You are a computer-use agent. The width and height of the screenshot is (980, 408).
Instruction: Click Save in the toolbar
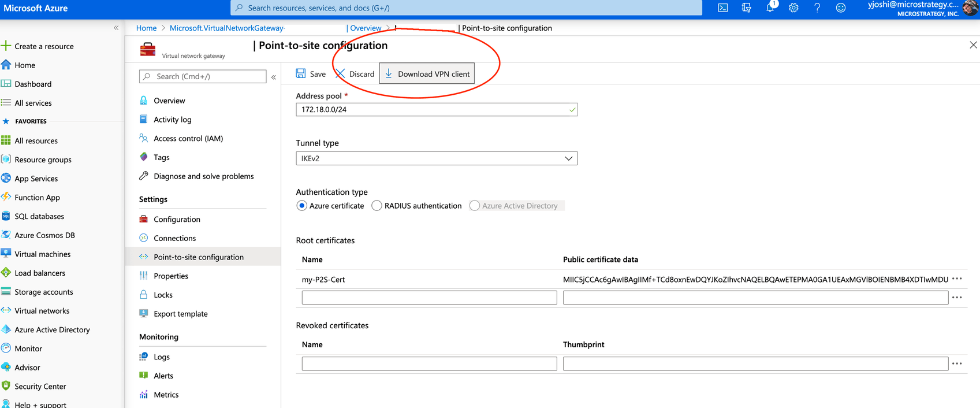click(x=311, y=74)
